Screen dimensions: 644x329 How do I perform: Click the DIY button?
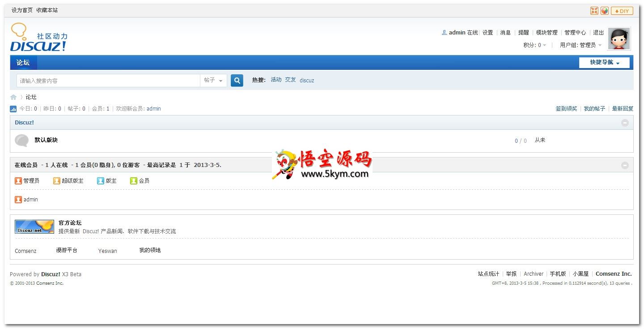click(622, 11)
